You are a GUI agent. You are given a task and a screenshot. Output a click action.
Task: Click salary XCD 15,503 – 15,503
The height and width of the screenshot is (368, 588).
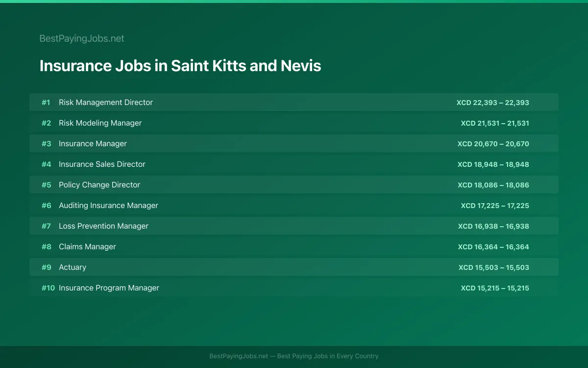pos(494,267)
